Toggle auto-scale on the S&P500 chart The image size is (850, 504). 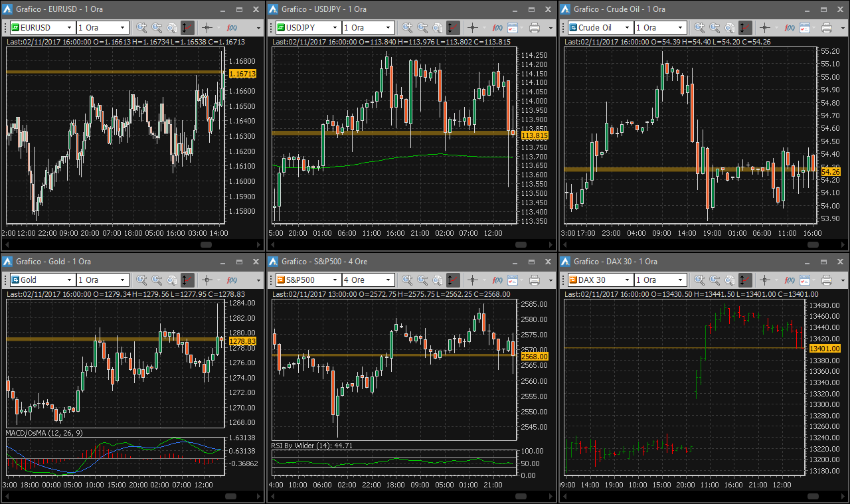[x=453, y=280]
